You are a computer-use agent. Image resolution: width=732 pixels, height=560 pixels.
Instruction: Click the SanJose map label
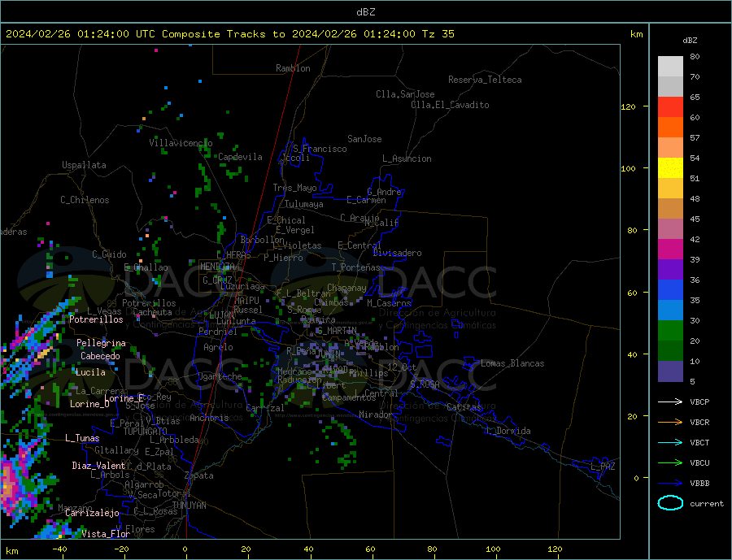pos(364,139)
